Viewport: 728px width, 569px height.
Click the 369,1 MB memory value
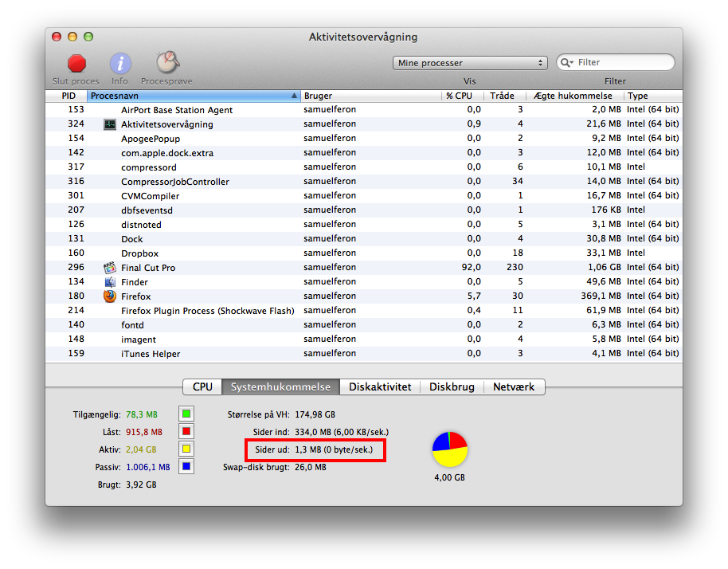click(x=601, y=296)
